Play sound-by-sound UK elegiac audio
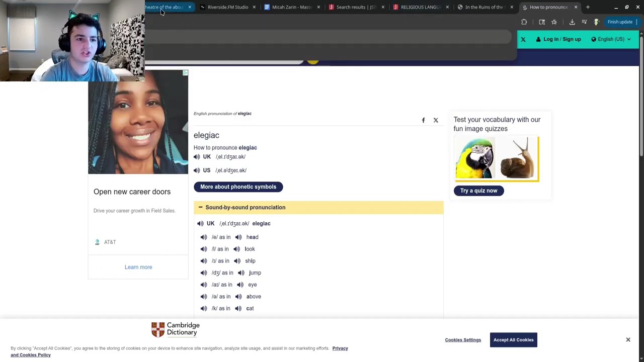 point(200,224)
